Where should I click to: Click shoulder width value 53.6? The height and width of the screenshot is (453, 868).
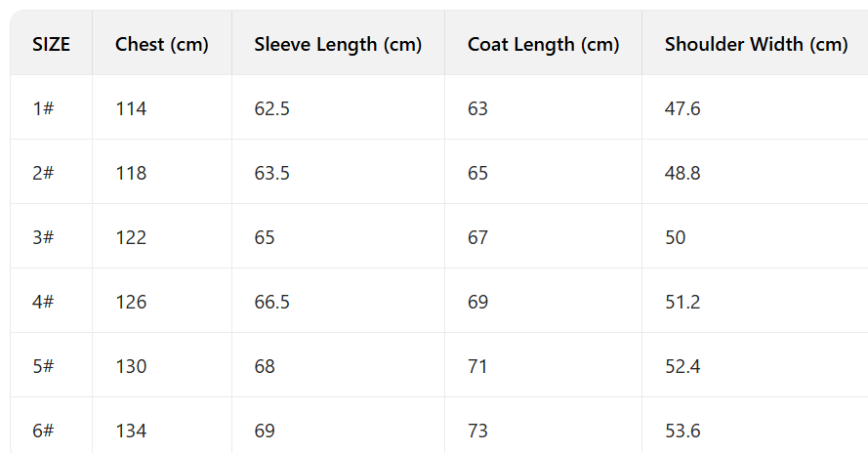click(x=682, y=431)
